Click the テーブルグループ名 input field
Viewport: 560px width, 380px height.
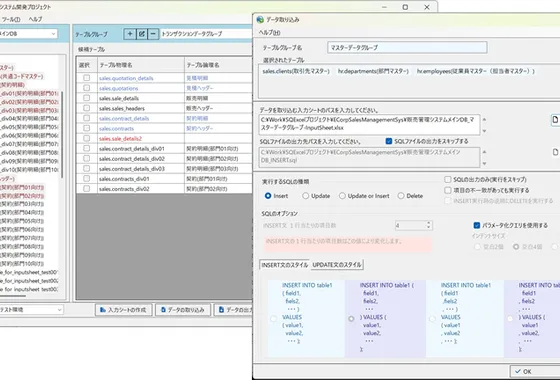pos(407,48)
